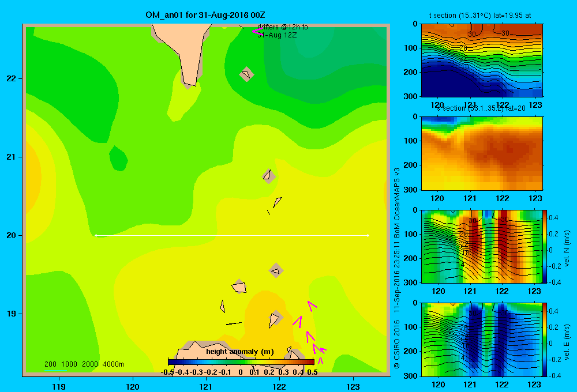Click the 'vel. E (m/s)' axis label
The image size is (577, 392).
coord(567,342)
